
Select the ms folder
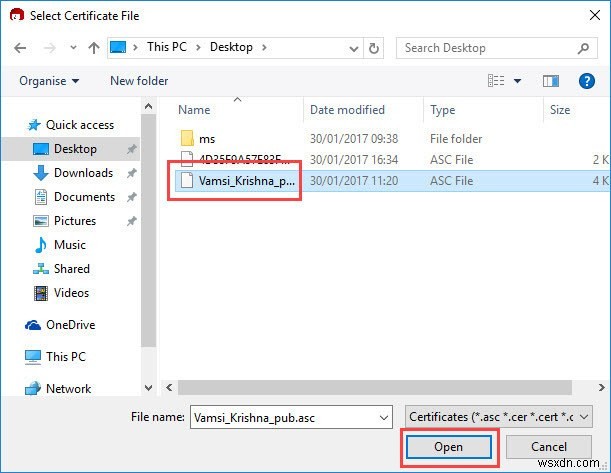click(207, 139)
